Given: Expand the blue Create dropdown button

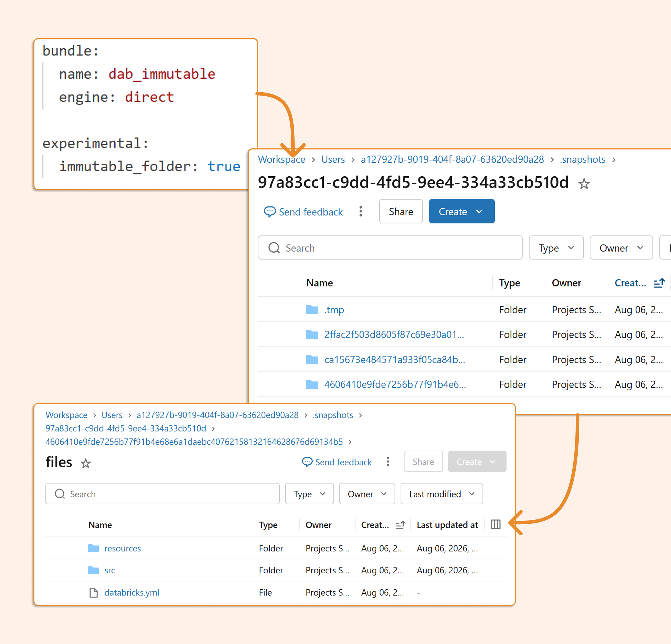Looking at the screenshot, I should (x=461, y=211).
